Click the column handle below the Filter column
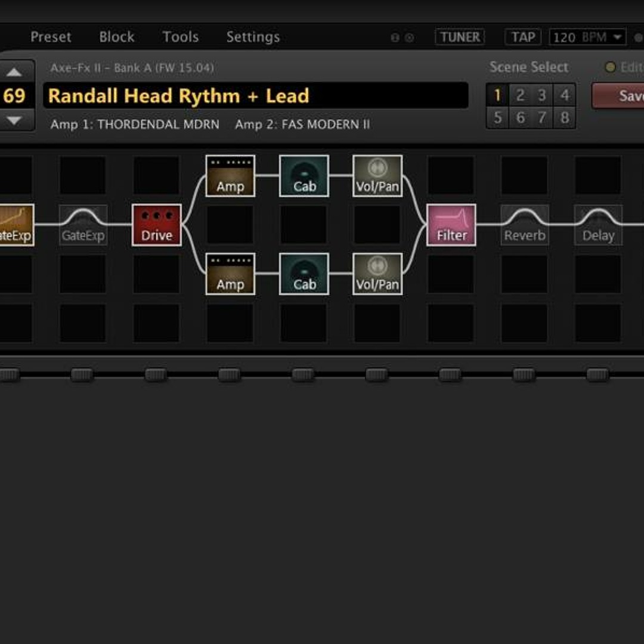The image size is (644, 644). click(x=450, y=374)
